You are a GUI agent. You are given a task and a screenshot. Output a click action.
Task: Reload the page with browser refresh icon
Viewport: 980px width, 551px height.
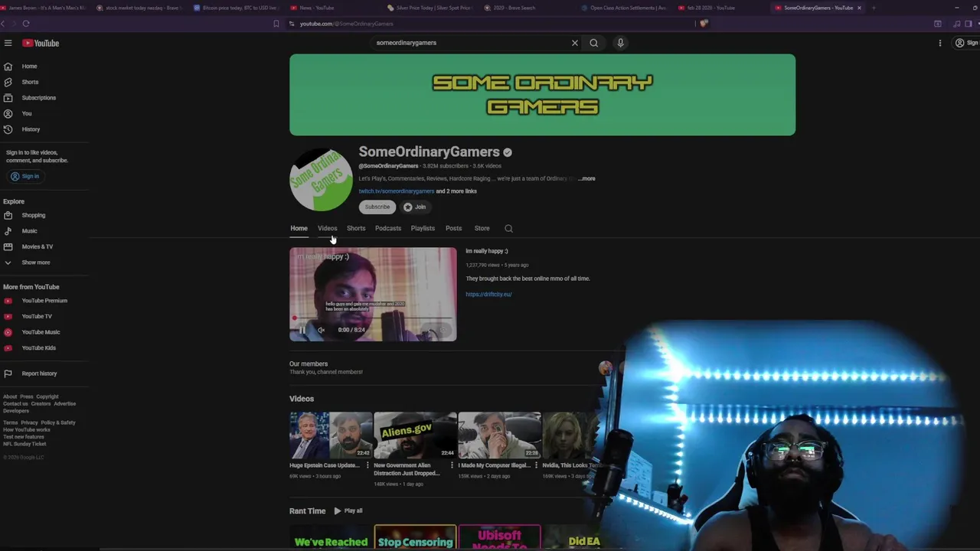(x=25, y=24)
